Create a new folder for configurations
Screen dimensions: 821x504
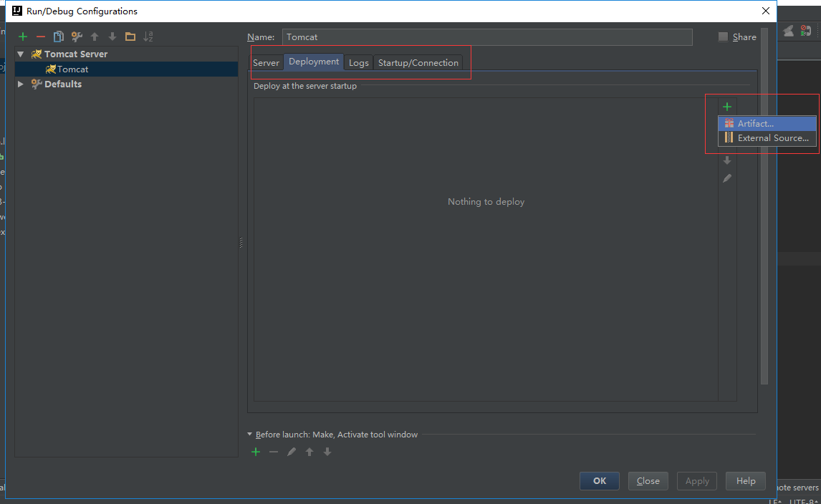[130, 37]
